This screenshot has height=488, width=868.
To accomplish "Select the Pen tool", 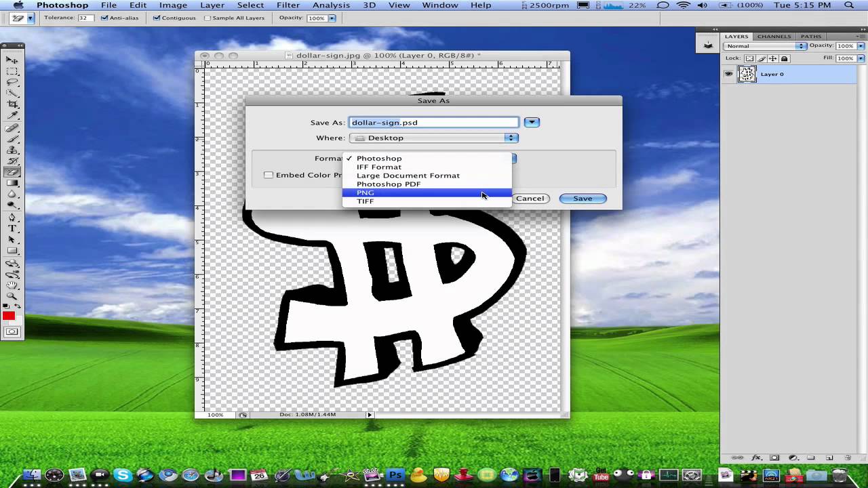I will pyautogui.click(x=12, y=218).
